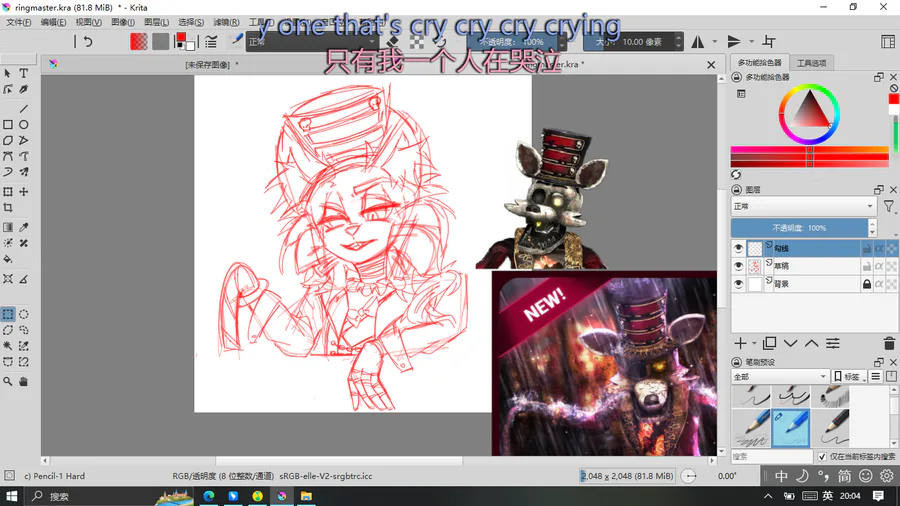This screenshot has width=900, height=506.
Task: Open the 图像(I) menu
Action: click(x=123, y=22)
